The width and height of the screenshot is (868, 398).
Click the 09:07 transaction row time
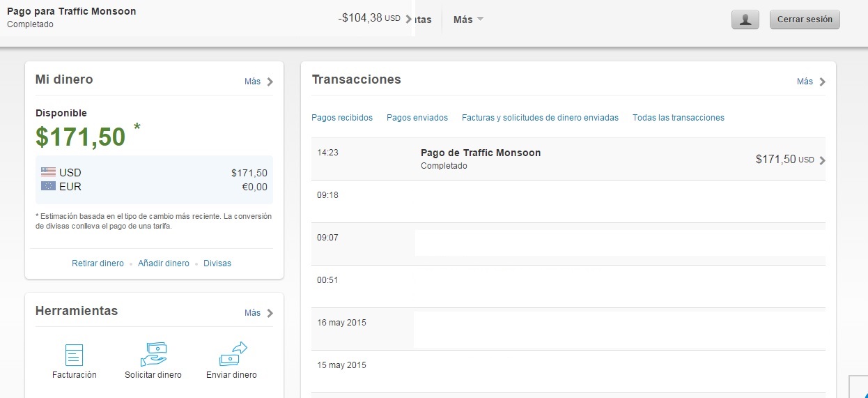pyautogui.click(x=327, y=238)
